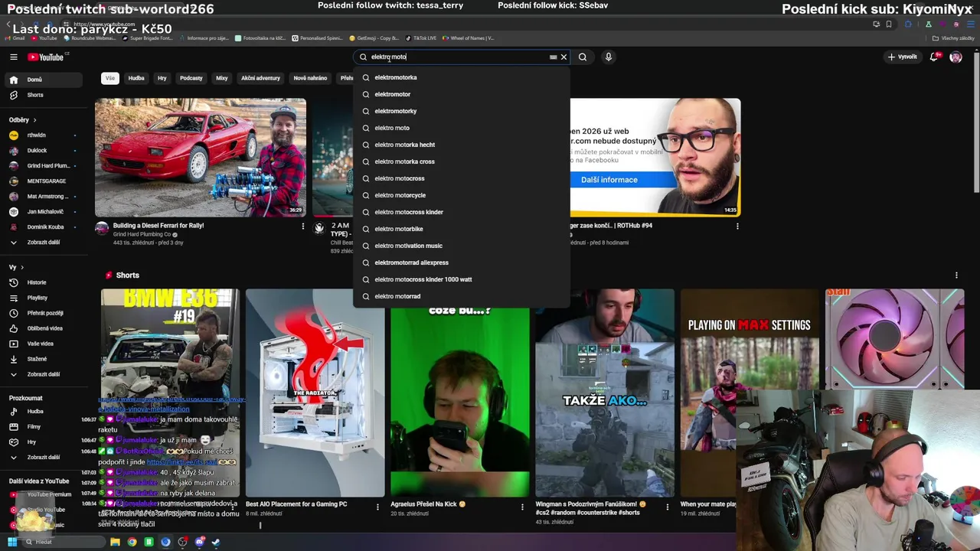Image resolution: width=980 pixels, height=551 pixels.
Task: Open the TikTok LIVE bookmark
Action: [421, 37]
